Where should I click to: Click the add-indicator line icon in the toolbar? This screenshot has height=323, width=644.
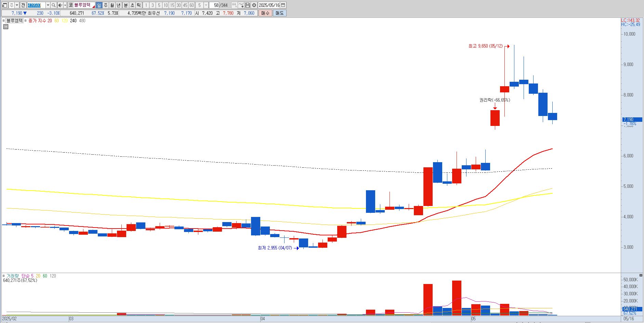tap(241, 5)
